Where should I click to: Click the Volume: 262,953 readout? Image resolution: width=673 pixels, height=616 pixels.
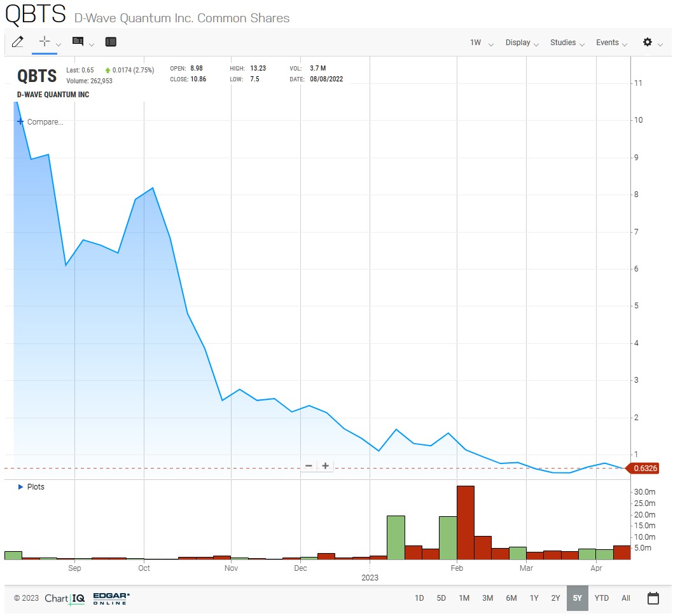click(x=89, y=81)
